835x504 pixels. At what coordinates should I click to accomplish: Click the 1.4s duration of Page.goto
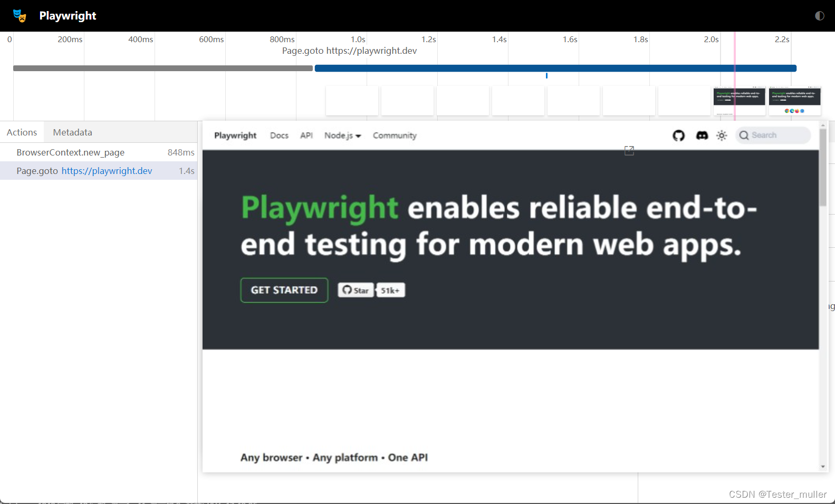click(187, 171)
